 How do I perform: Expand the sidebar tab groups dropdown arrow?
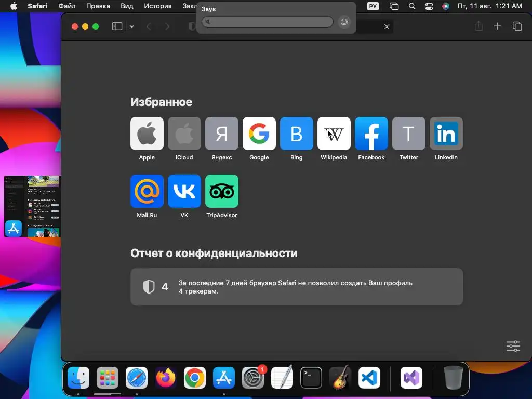132,26
